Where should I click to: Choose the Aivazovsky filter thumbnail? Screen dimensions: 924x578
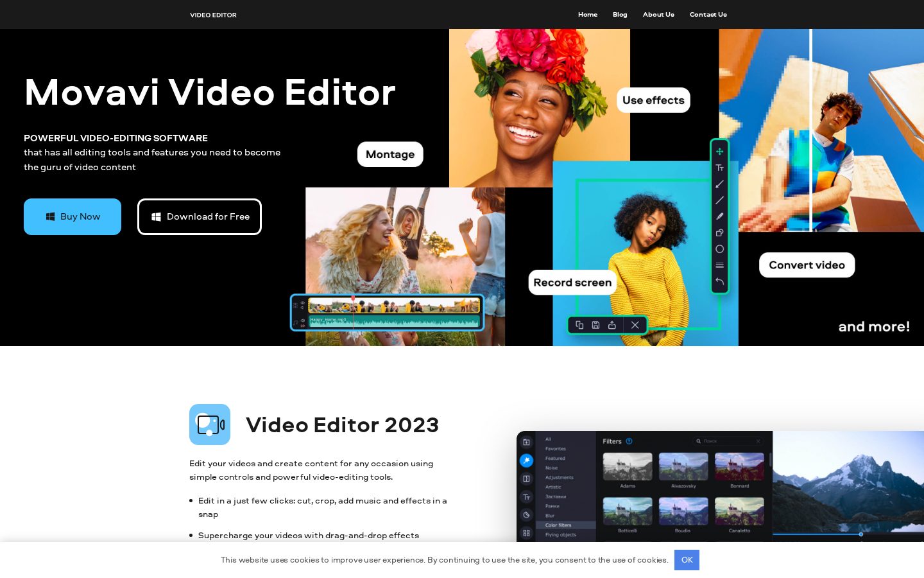click(x=683, y=467)
